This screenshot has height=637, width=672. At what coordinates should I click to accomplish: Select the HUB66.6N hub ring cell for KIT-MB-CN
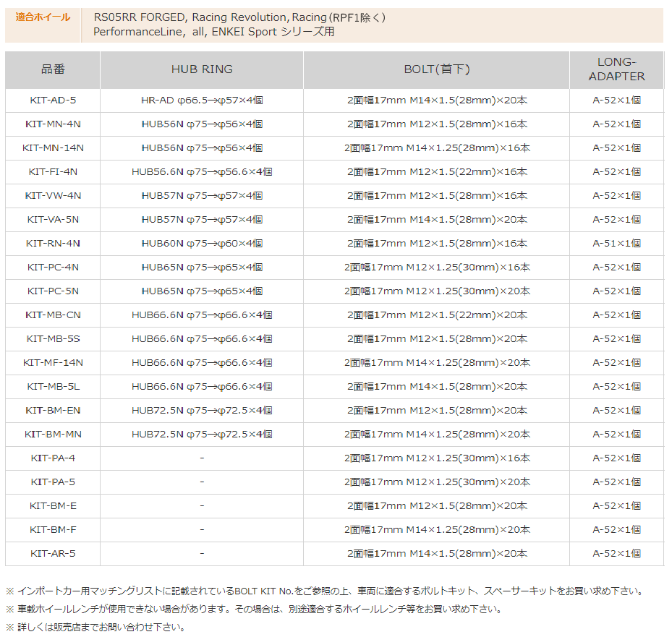tap(202, 315)
